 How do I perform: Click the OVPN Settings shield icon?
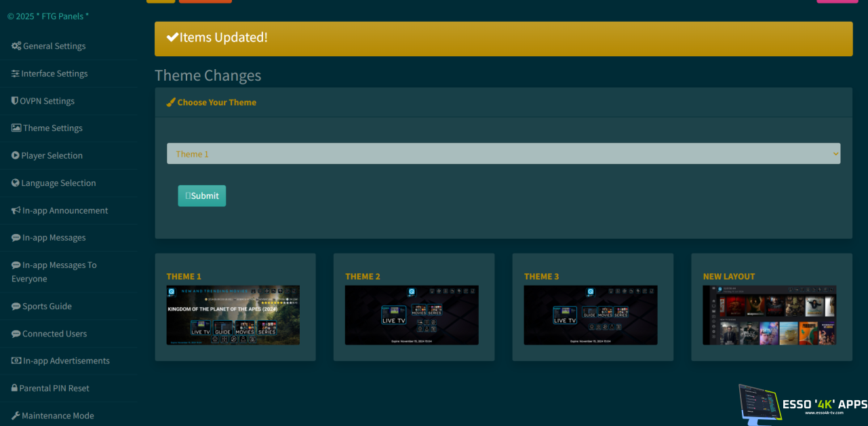pyautogui.click(x=15, y=101)
